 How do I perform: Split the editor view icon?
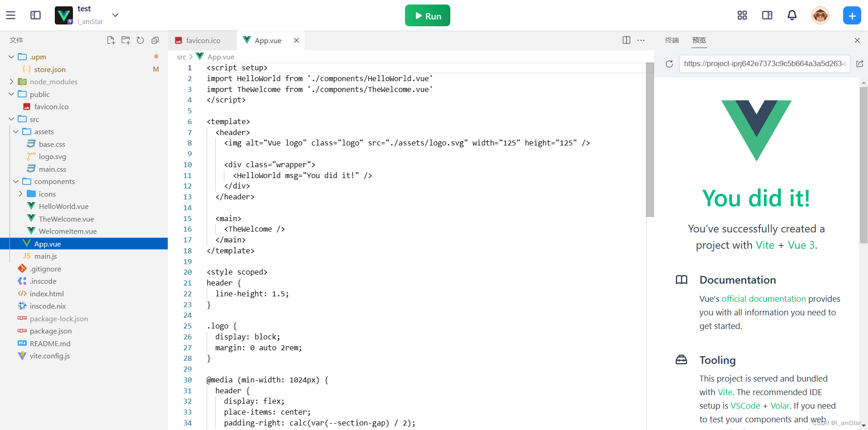[627, 40]
